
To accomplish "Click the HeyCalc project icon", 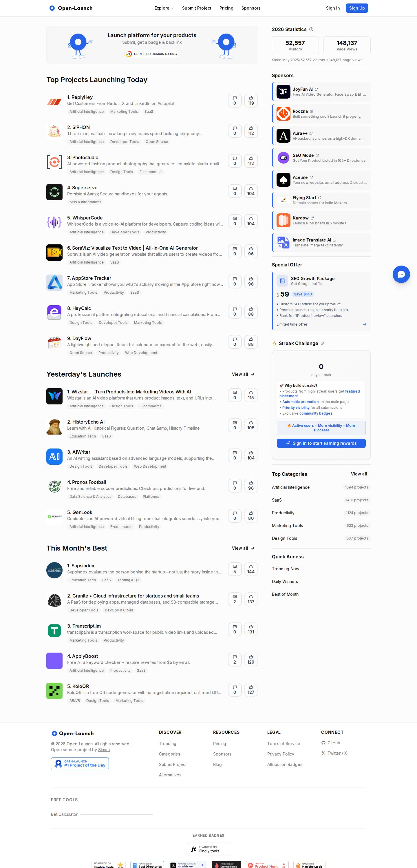I will 54,313.
